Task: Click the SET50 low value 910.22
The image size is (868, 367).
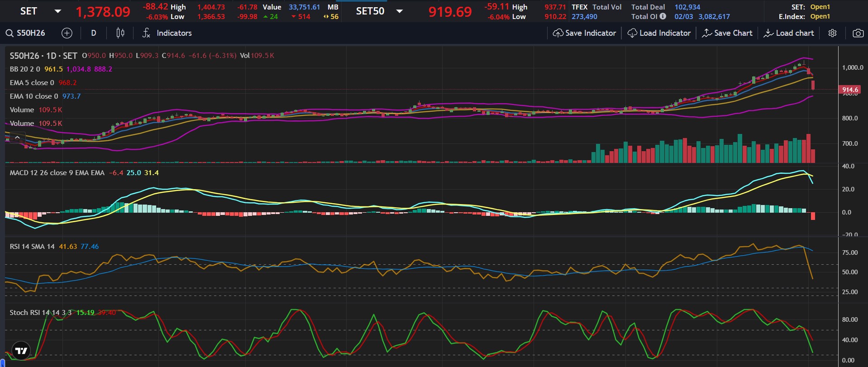Action: (x=555, y=17)
